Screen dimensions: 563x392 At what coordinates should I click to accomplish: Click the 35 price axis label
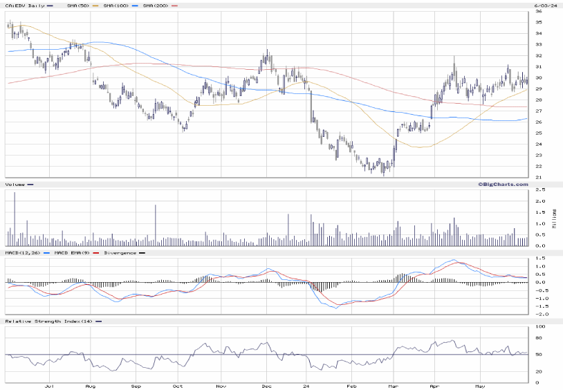point(537,22)
